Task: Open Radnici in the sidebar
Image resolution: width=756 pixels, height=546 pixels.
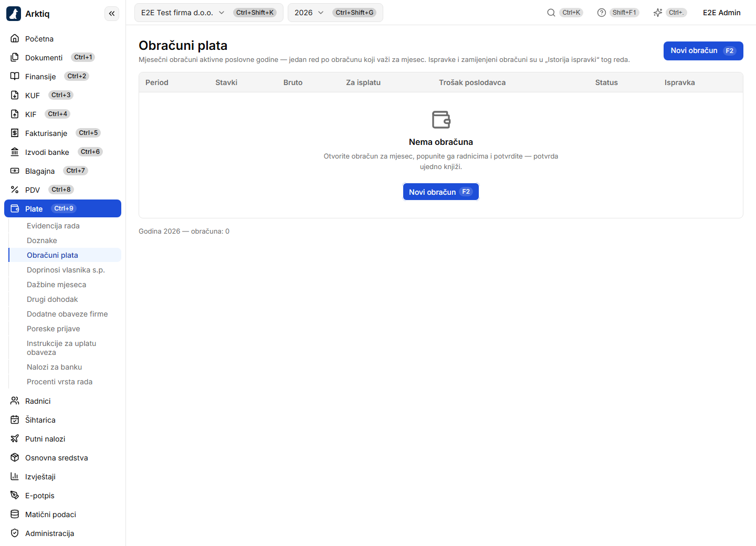Action: pos(62,401)
